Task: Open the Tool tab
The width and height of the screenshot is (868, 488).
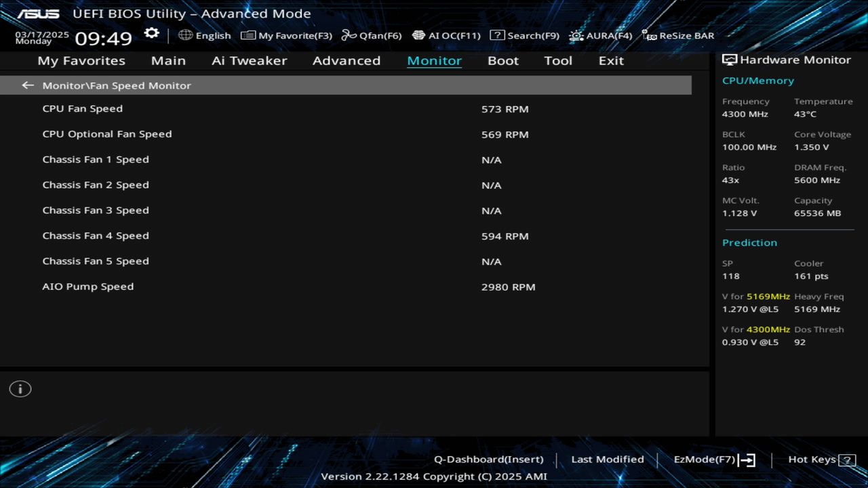Action: (558, 60)
